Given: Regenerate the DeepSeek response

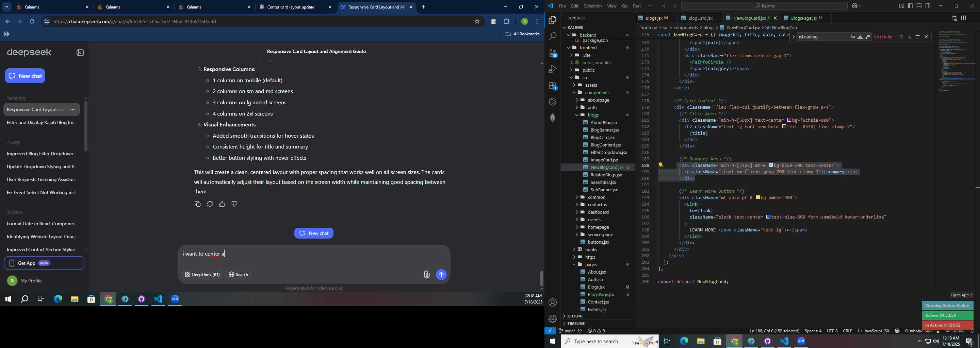Looking at the screenshot, I should (210, 204).
